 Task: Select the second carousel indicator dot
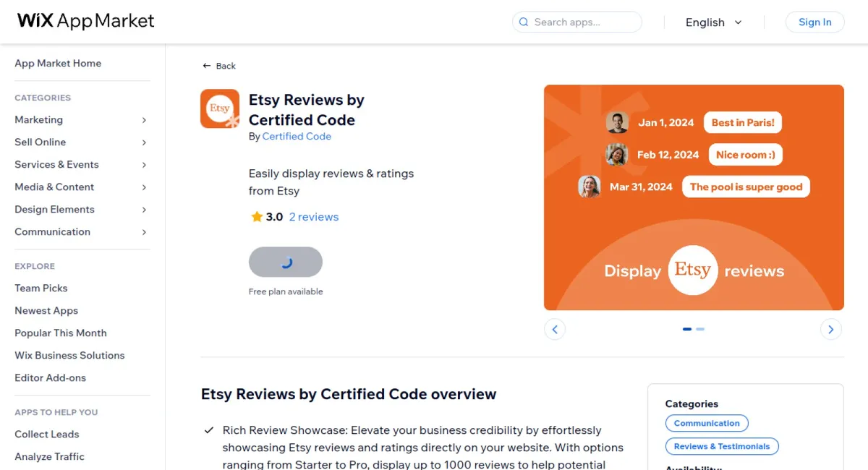(700, 329)
